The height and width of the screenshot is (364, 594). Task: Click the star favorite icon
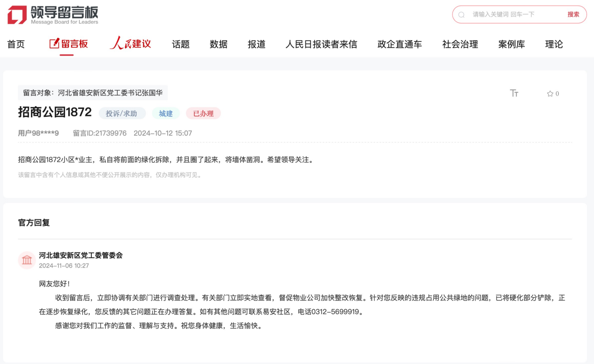pos(550,94)
